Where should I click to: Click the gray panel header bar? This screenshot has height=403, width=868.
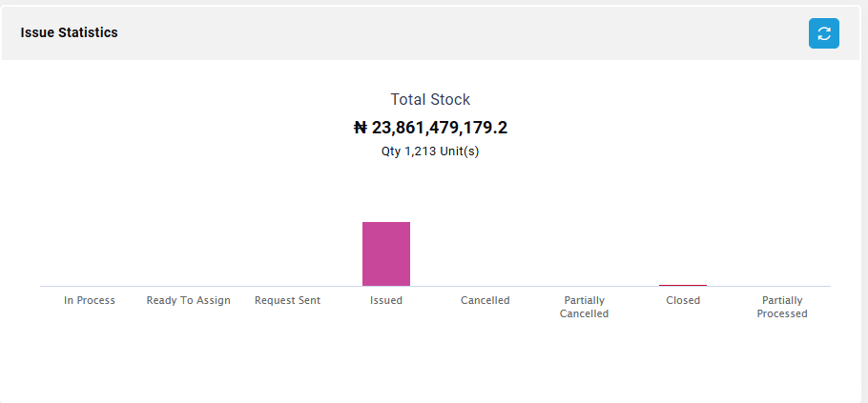click(x=429, y=33)
